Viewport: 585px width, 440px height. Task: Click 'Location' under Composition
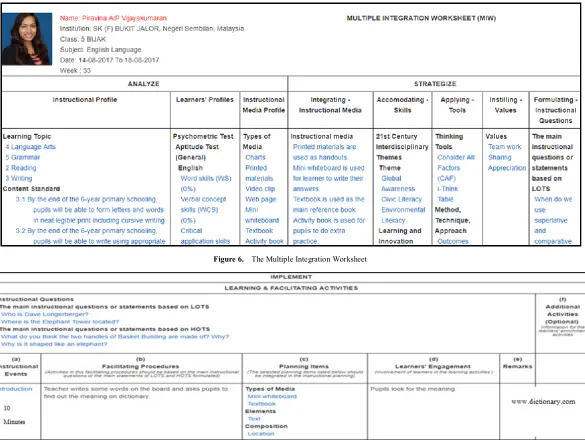[261, 434]
